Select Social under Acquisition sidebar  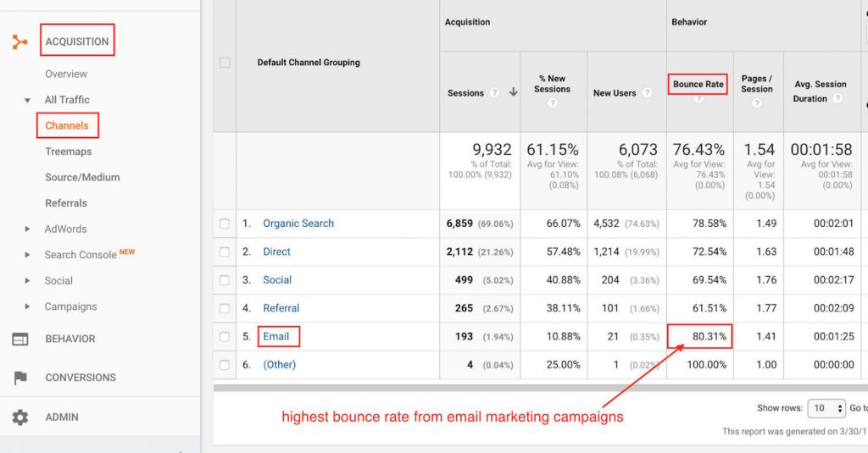(58, 281)
